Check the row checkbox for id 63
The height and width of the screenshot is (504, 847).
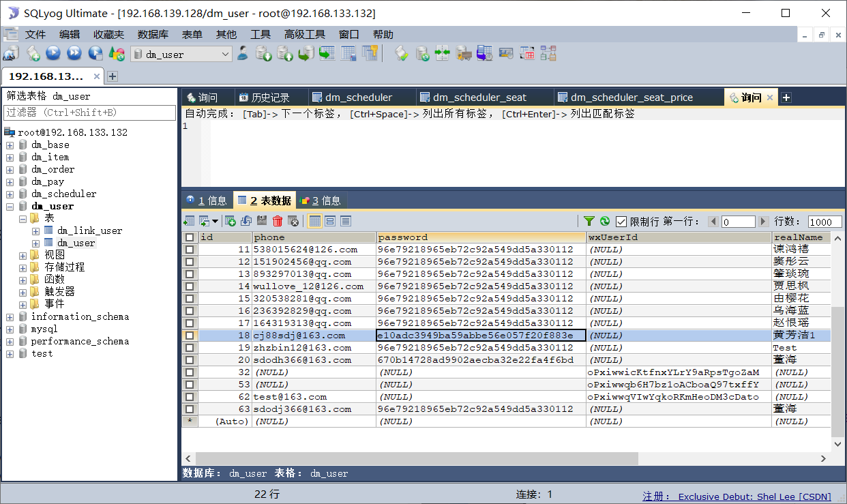click(190, 409)
